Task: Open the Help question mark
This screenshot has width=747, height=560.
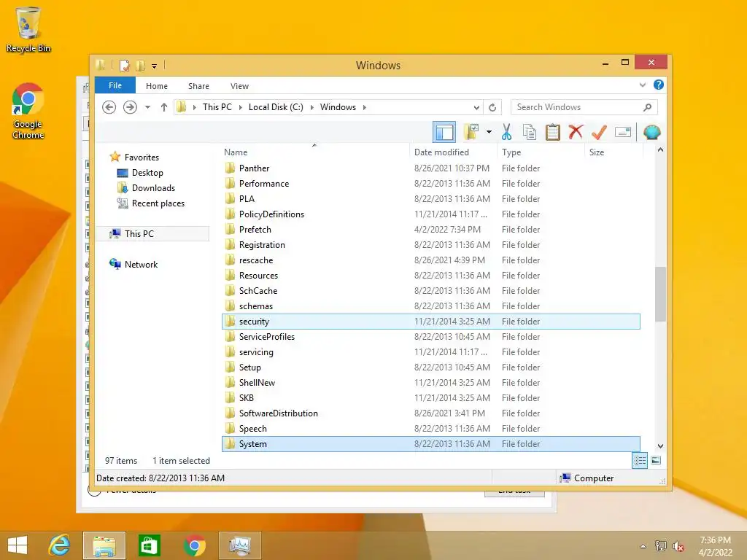Action: coord(659,85)
